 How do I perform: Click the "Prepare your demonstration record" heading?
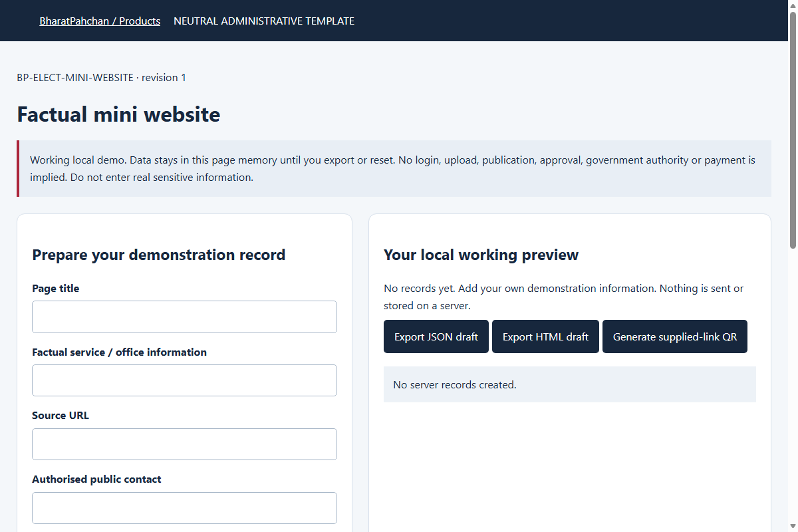tap(159, 255)
